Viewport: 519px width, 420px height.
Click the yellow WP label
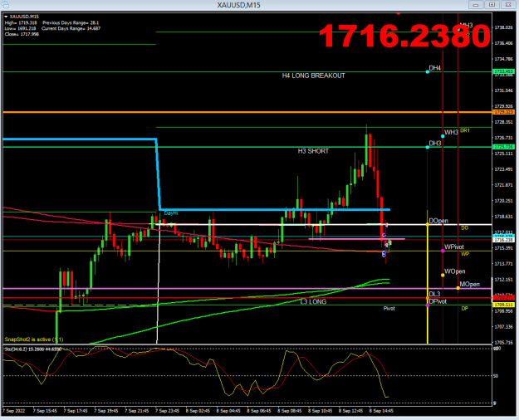pyautogui.click(x=465, y=254)
